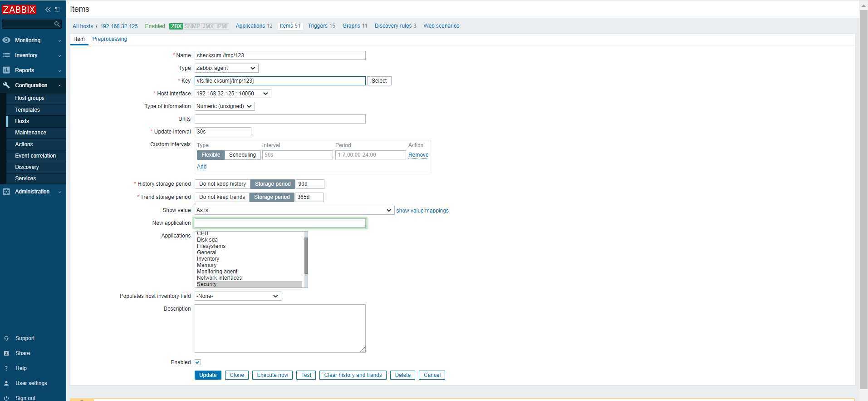Screen dimensions: 868x401
Task: Open Services in Configuration menu
Action: [25, 178]
